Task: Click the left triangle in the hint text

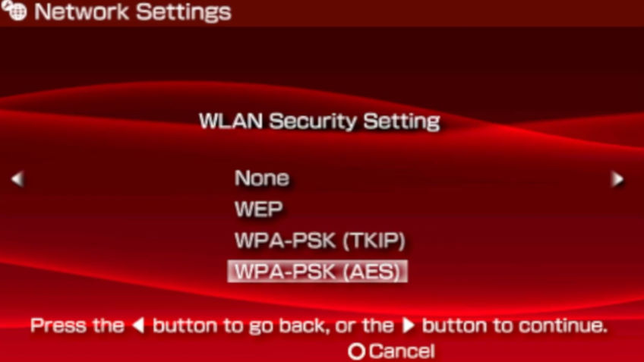Action: [138, 326]
